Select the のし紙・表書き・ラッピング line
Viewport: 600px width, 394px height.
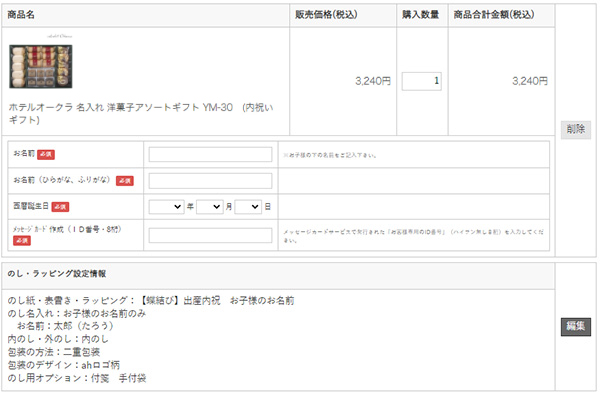click(x=151, y=300)
